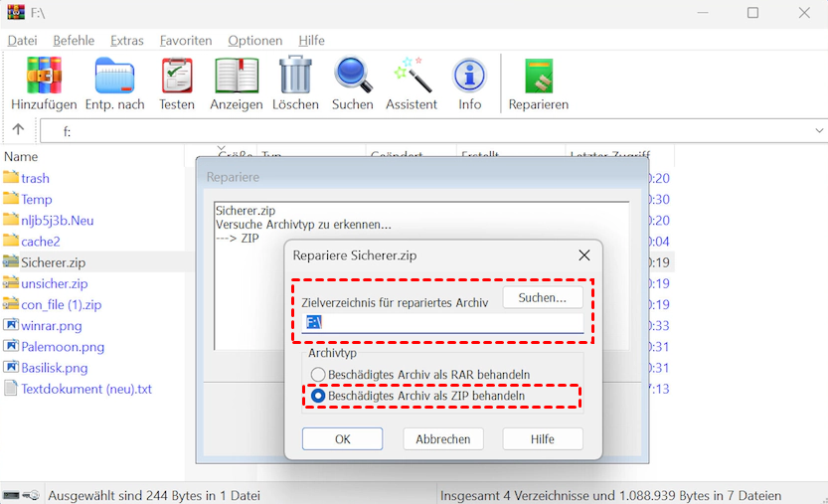Image resolution: width=828 pixels, height=504 pixels.
Task: Select Beschädigtes Archiv als RAR behandeln
Action: click(319, 375)
